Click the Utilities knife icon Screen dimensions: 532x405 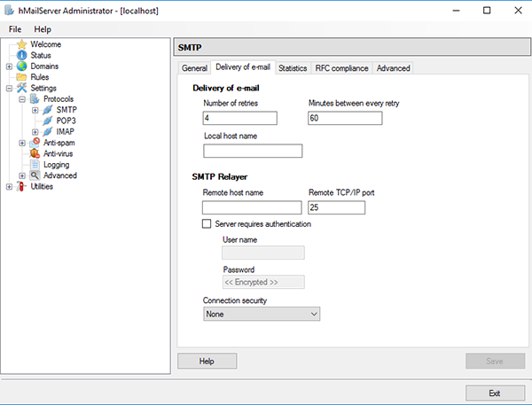pyautogui.click(x=21, y=186)
